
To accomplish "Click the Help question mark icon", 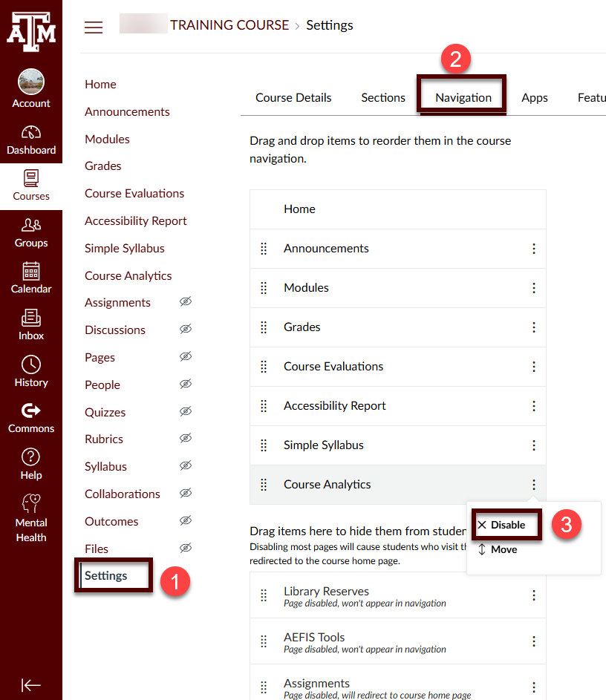I will tap(31, 464).
